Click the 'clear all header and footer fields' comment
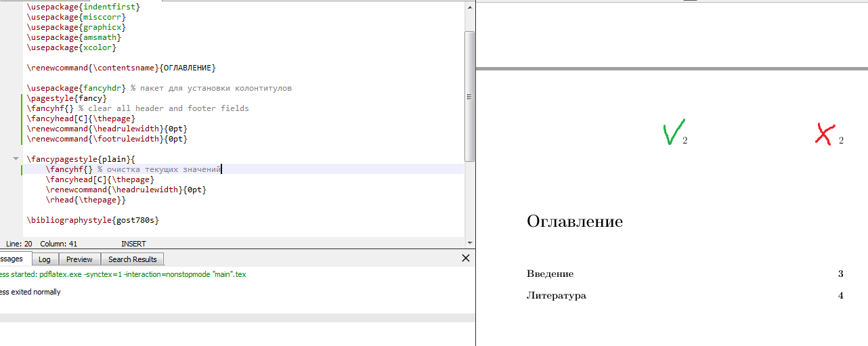 163,108
